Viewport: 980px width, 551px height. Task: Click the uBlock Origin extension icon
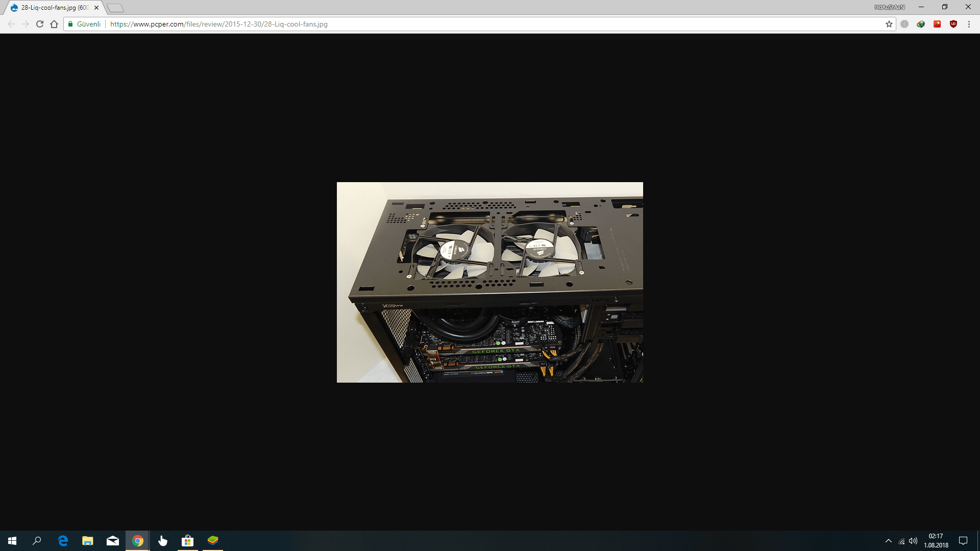click(x=953, y=24)
